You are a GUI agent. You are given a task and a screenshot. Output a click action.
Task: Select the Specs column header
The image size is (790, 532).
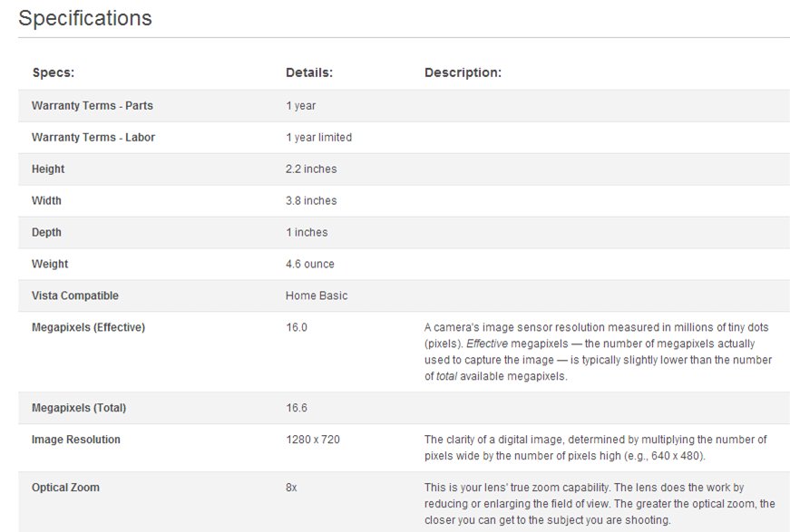(54, 73)
